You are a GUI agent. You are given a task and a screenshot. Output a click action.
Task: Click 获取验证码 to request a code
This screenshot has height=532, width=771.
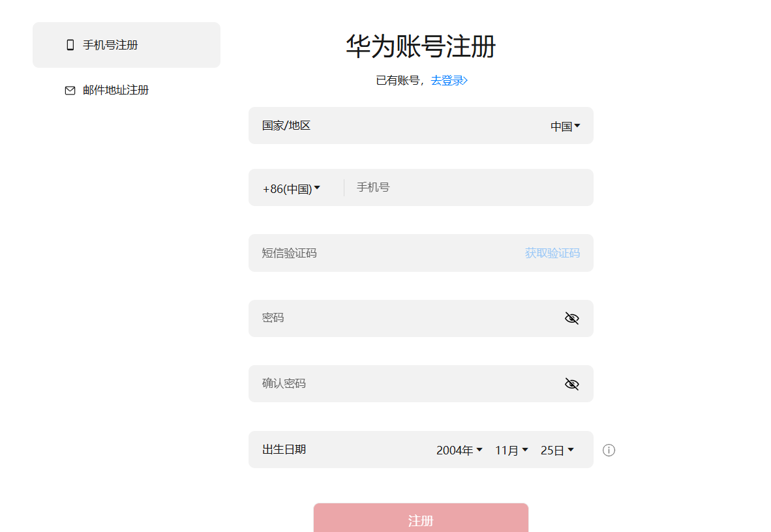[x=552, y=253]
